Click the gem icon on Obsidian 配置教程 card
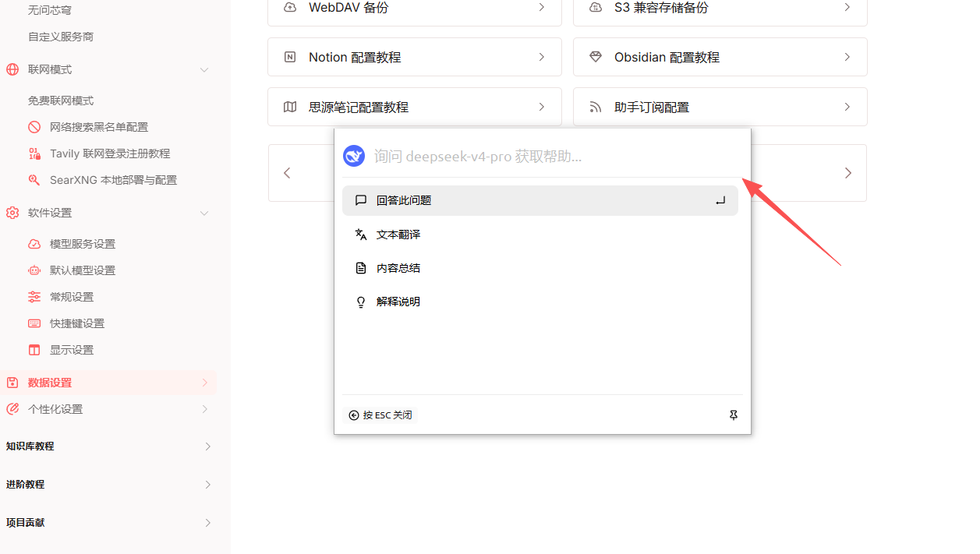 [596, 57]
